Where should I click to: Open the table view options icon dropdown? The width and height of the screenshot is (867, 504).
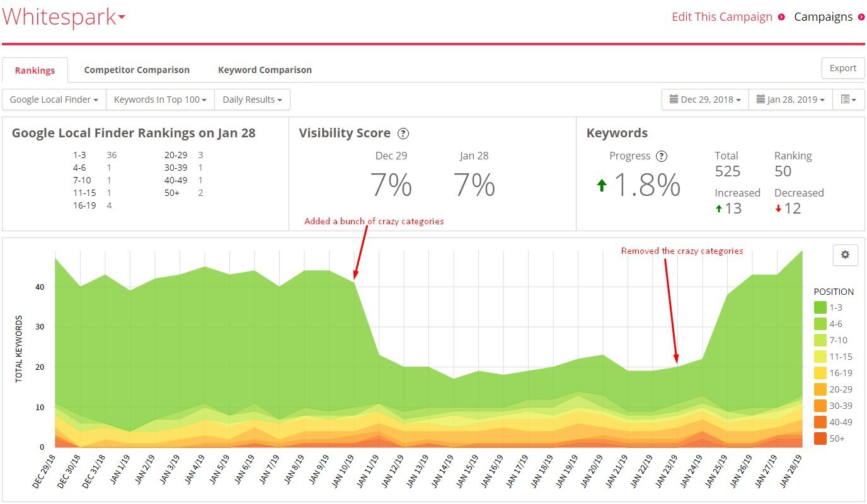tap(848, 100)
